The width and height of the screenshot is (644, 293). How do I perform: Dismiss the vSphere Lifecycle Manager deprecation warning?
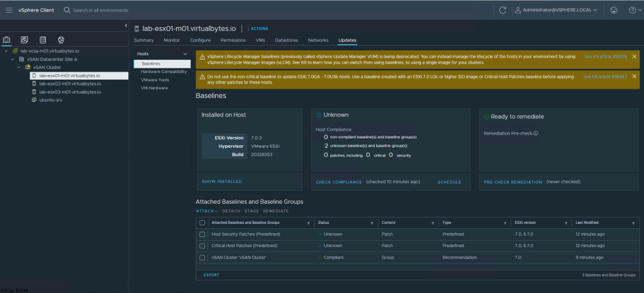point(634,56)
